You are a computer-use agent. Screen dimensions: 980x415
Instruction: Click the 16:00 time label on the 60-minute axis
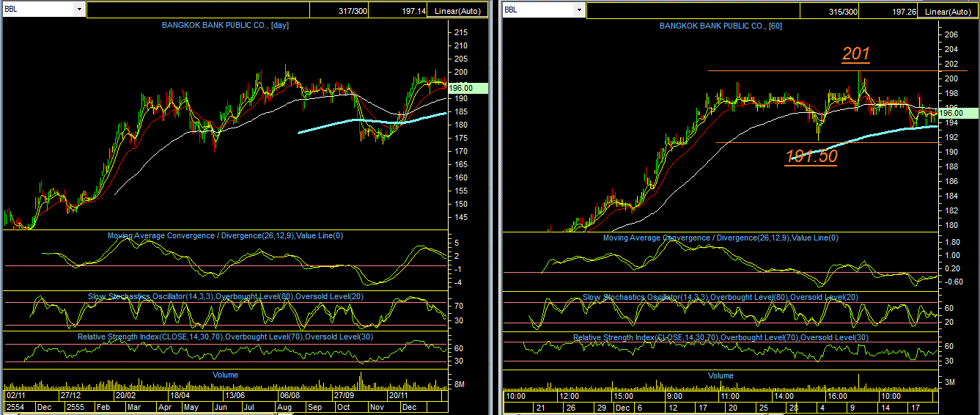(838, 397)
